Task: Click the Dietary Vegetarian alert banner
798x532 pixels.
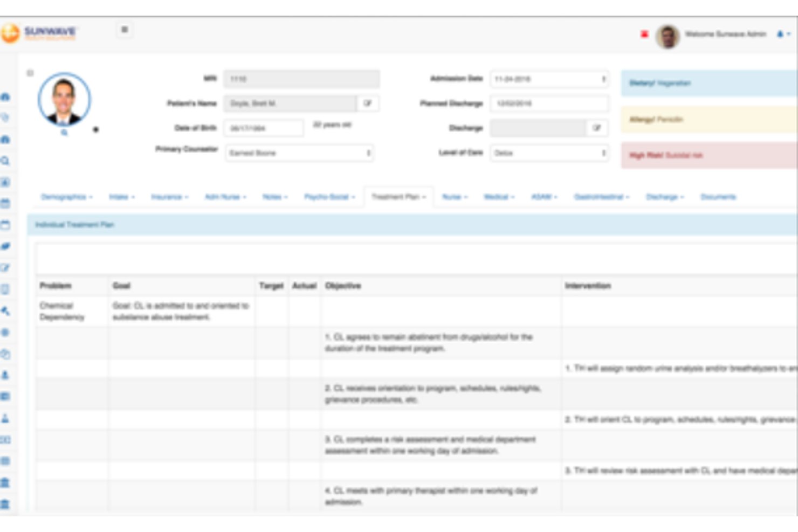Action: 710,83
